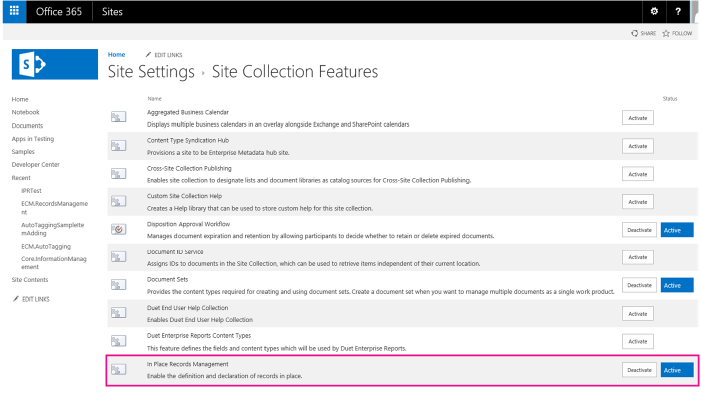
Task: Click 'Enables Duet End User Help Collection' description
Action: 200,320
